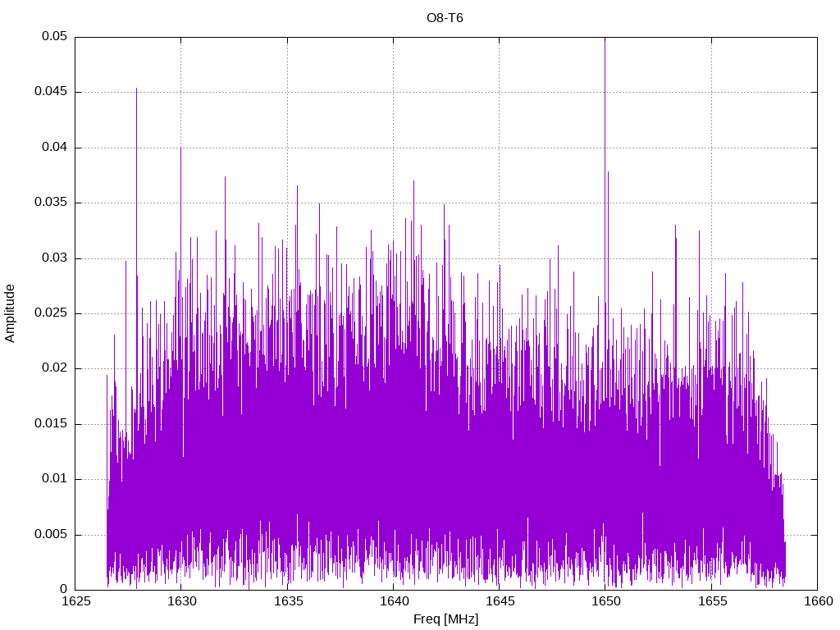Click the Amplitude y-axis label
Viewport: 840px width, 630px height.
pyautogui.click(x=10, y=313)
